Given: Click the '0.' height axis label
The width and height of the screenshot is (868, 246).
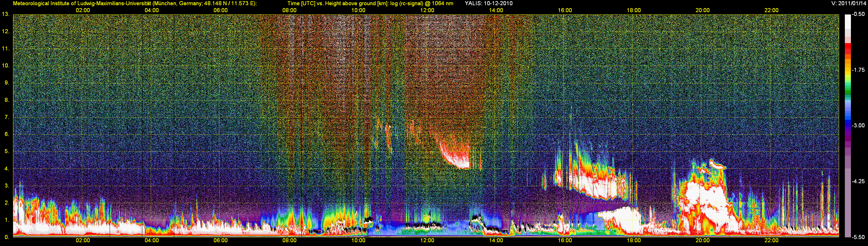Looking at the screenshot, I should 7,237.
